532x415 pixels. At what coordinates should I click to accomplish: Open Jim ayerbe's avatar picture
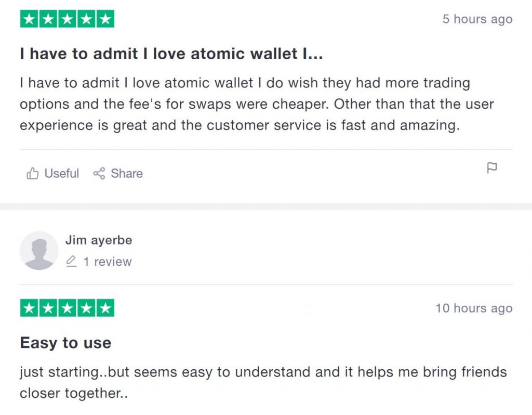(39, 251)
